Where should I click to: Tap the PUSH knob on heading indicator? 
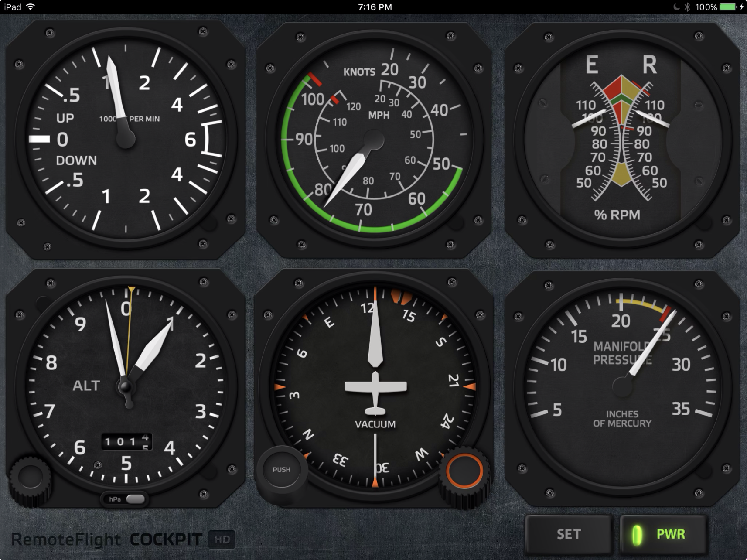[x=281, y=470]
